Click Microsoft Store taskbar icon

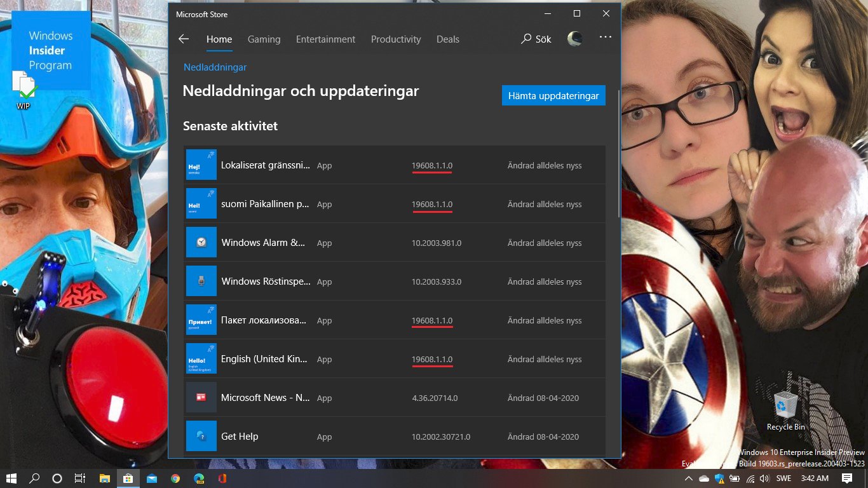click(128, 478)
